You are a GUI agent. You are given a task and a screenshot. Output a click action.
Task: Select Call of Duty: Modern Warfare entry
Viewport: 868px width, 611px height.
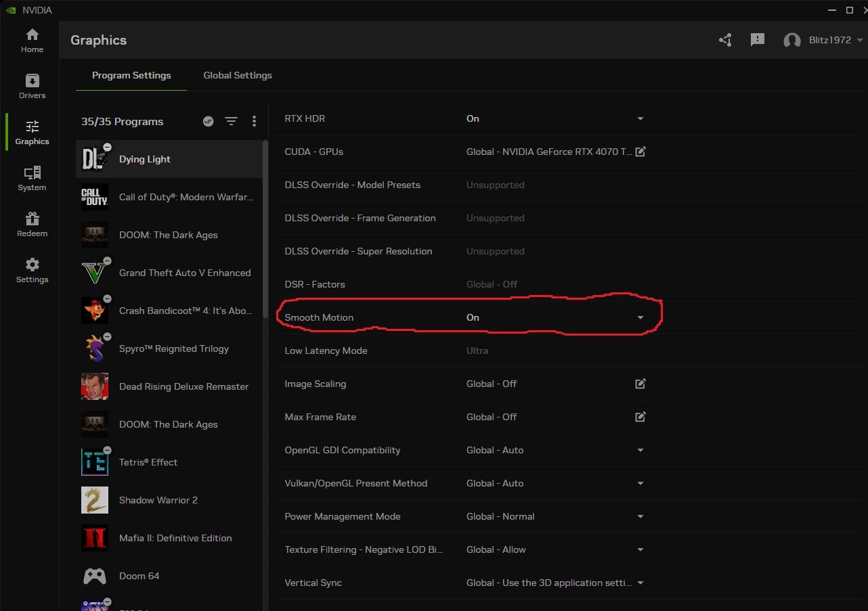coord(169,197)
